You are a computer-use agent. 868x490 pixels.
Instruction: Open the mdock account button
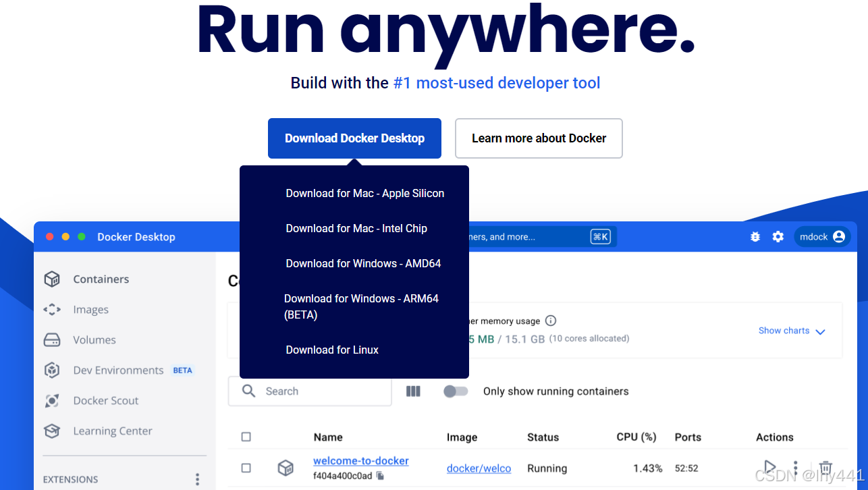822,237
